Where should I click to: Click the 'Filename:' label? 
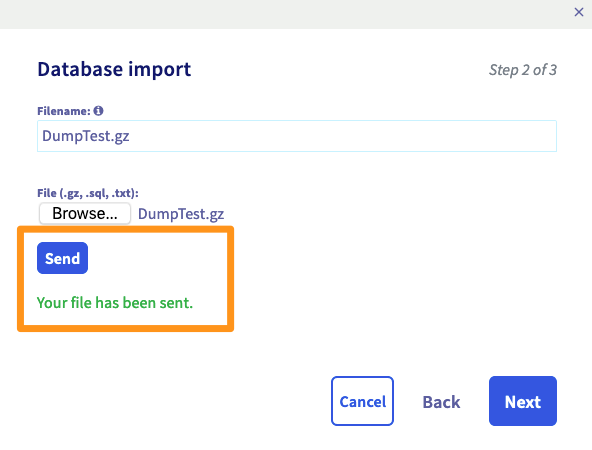64,111
